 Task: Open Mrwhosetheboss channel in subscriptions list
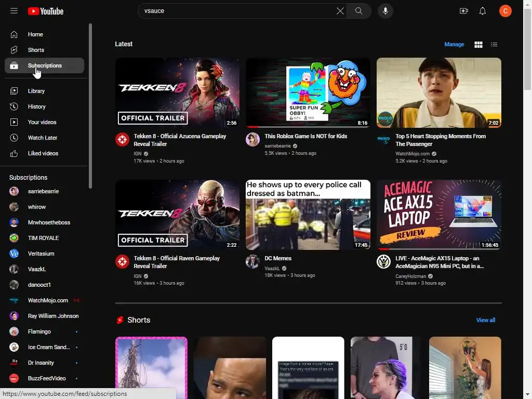(x=45, y=222)
